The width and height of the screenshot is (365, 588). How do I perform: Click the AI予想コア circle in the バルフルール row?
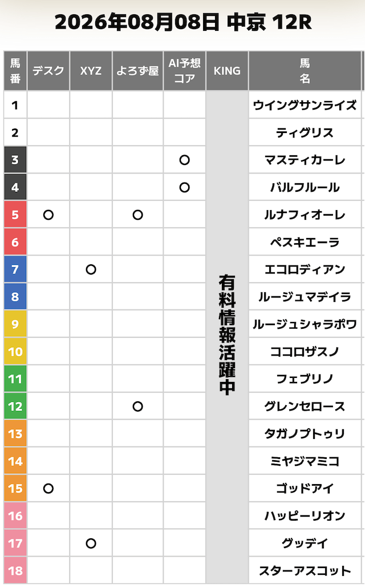pos(184,187)
